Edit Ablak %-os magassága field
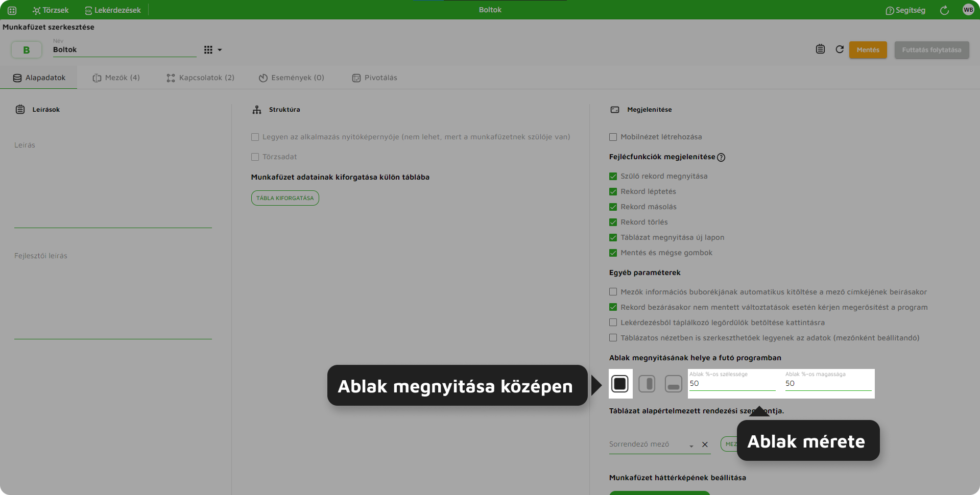This screenshot has height=495, width=980. 828,381
